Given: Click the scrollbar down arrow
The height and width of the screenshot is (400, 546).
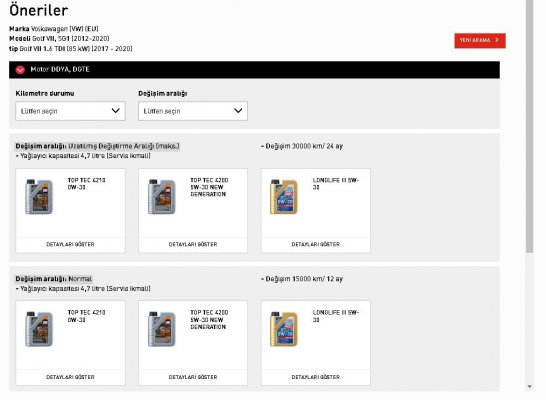Looking at the screenshot, I should click(530, 386).
